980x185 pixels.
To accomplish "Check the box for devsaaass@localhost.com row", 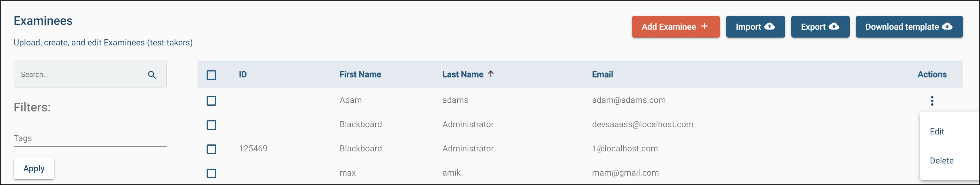I will pyautogui.click(x=211, y=125).
